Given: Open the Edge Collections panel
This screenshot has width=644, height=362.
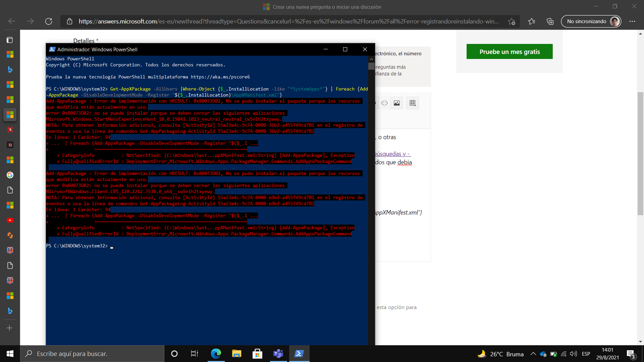Looking at the screenshot, I should (550, 21).
